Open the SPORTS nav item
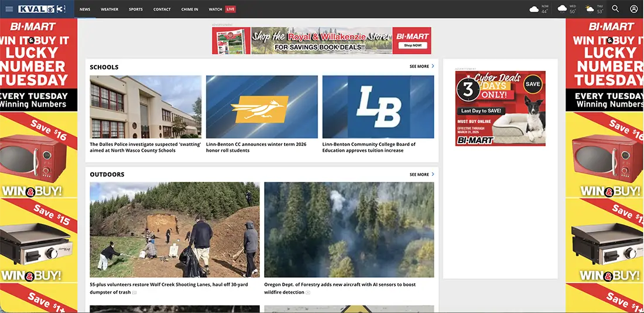The width and height of the screenshot is (644, 313). point(136,9)
